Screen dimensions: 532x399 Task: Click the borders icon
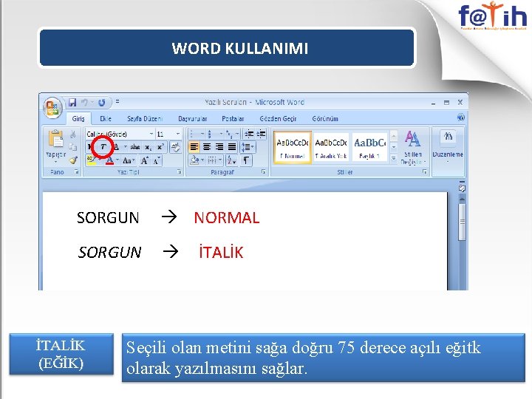[212, 160]
